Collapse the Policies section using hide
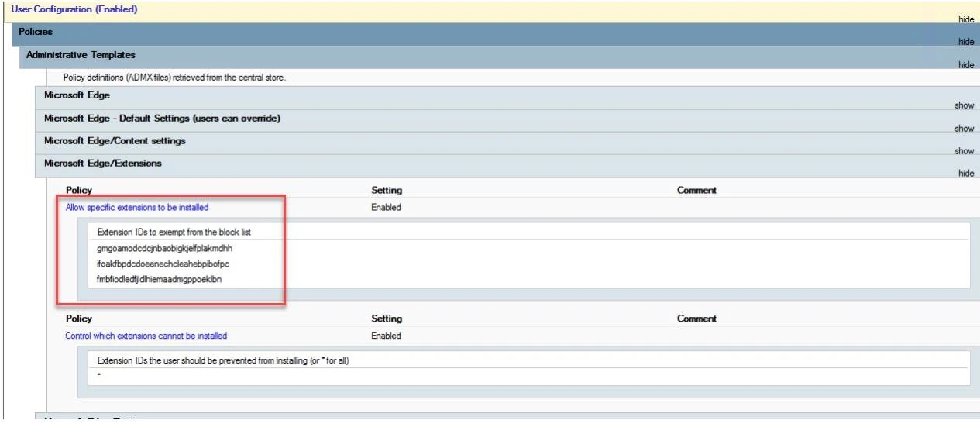The height and width of the screenshot is (424, 980). [x=965, y=42]
